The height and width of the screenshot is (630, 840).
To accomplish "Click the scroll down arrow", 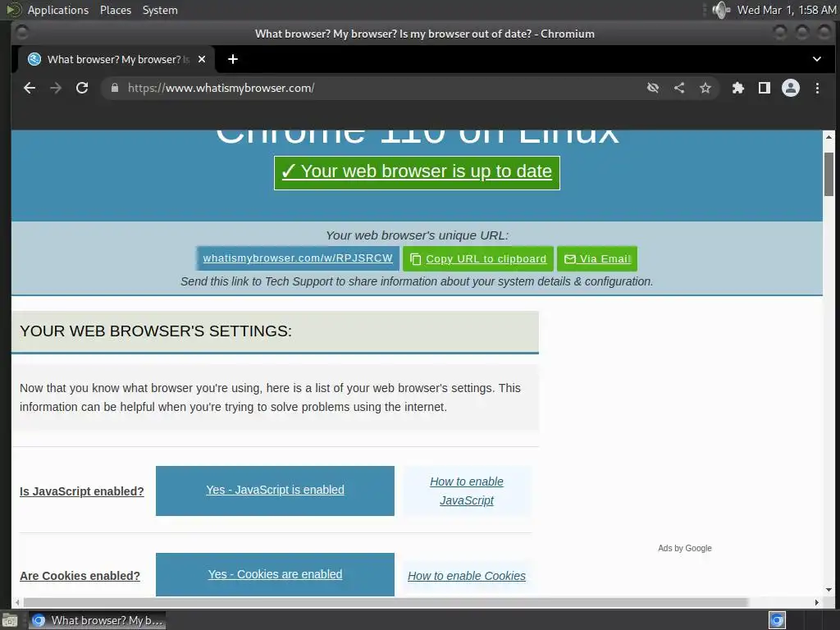I will [829, 590].
